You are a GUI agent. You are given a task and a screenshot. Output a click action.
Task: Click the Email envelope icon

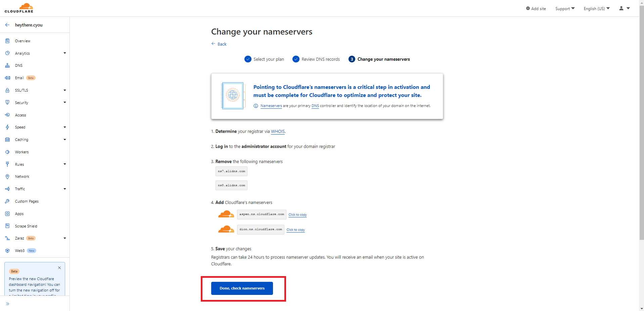point(7,78)
